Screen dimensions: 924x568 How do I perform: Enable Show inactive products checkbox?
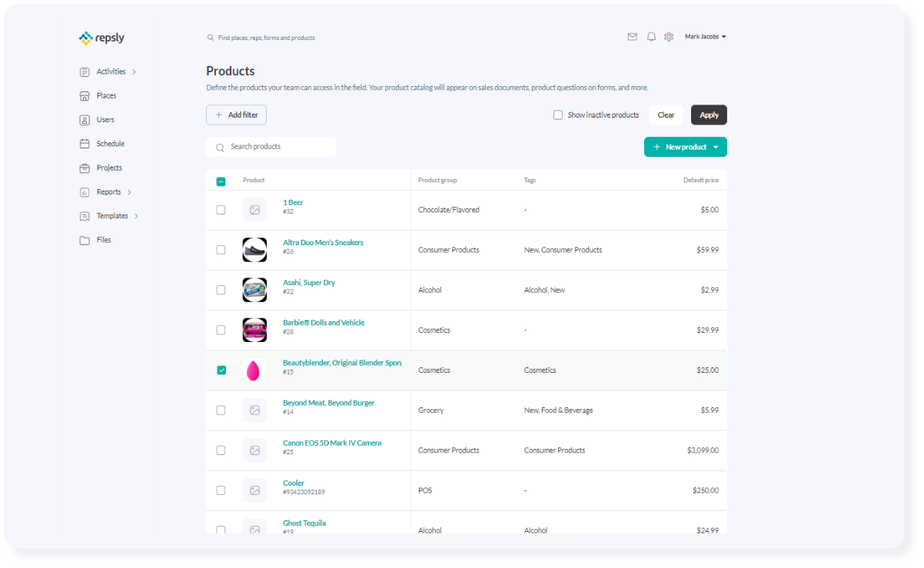tap(558, 115)
